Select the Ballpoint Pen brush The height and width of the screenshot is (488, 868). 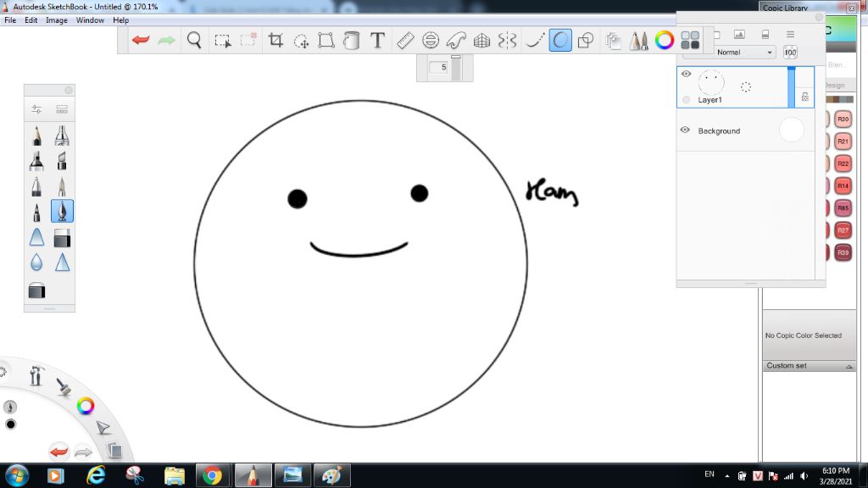pyautogui.click(x=36, y=186)
